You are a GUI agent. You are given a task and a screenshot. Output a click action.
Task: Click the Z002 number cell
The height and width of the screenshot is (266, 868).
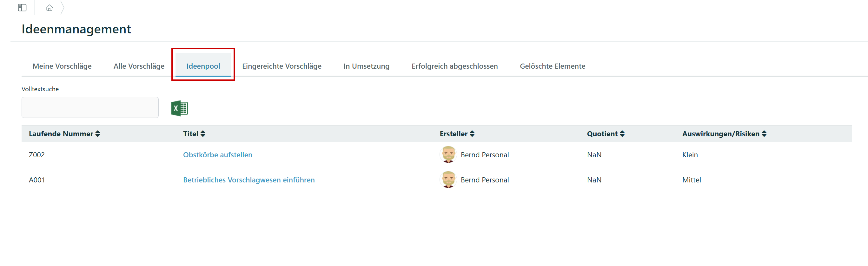tap(37, 154)
